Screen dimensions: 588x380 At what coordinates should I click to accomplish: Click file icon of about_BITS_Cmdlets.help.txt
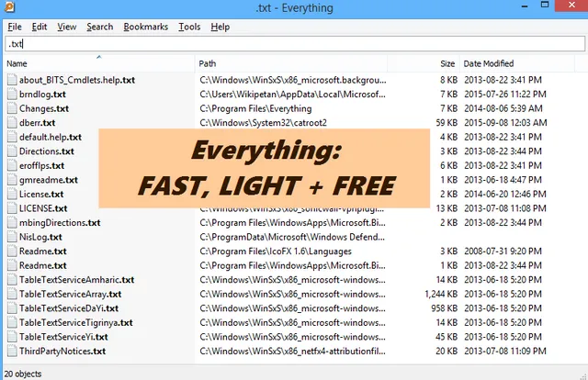12,80
